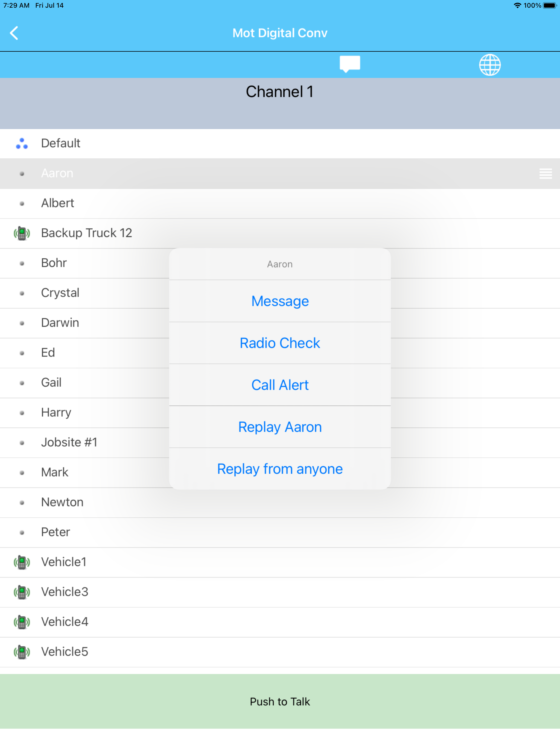Hold the Push to Talk button
This screenshot has height=747, width=560.
point(280,701)
